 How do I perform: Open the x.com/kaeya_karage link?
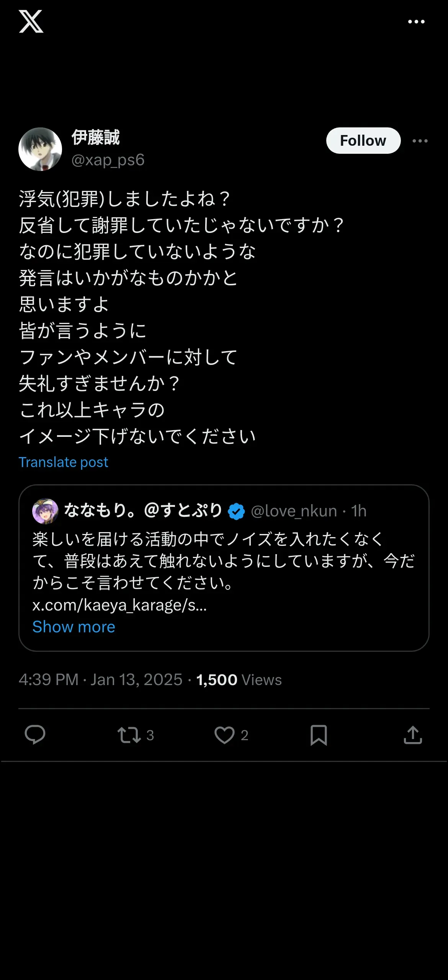[x=119, y=605]
